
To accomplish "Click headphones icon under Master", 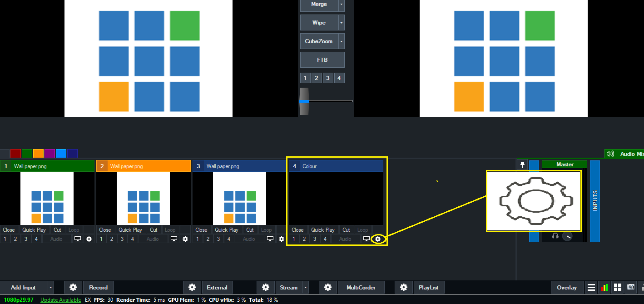I will click(555, 236).
